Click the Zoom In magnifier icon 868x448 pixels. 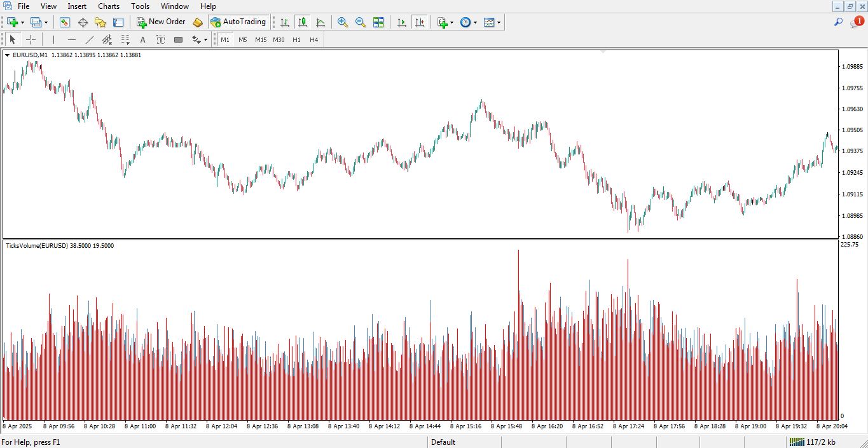click(343, 22)
